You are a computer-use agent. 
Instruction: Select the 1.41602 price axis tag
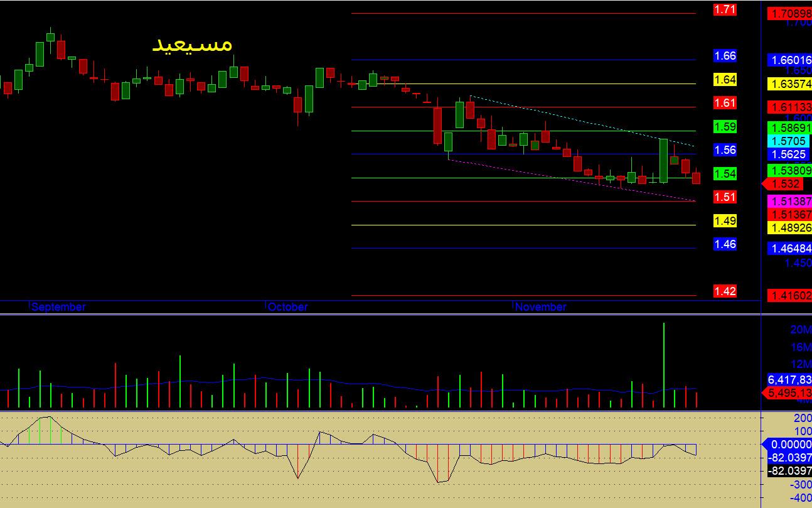789,295
